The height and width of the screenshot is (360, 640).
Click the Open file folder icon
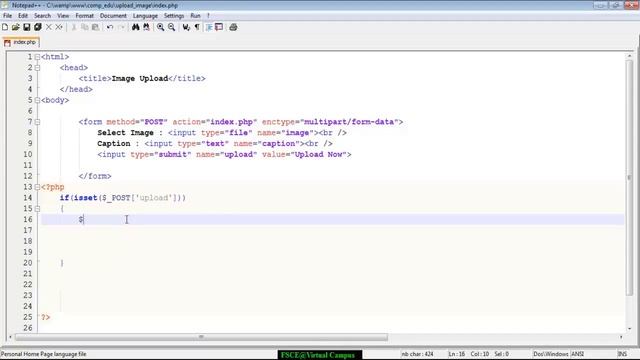16,27
